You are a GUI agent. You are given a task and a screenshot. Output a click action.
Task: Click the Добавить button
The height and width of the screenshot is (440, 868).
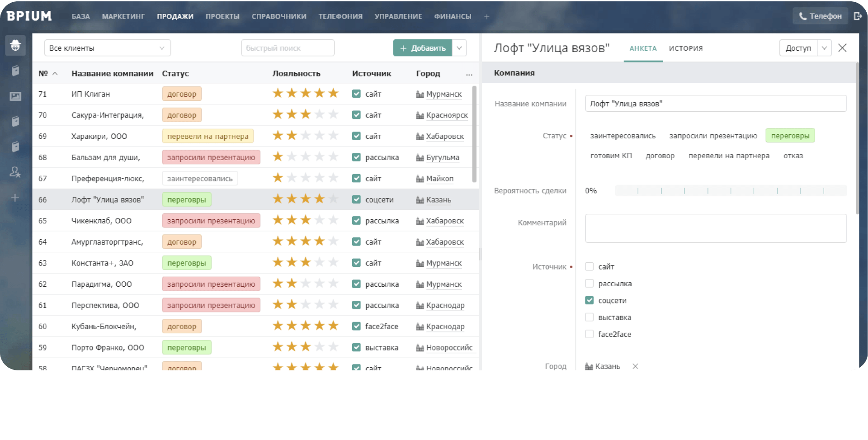pyautogui.click(x=422, y=48)
